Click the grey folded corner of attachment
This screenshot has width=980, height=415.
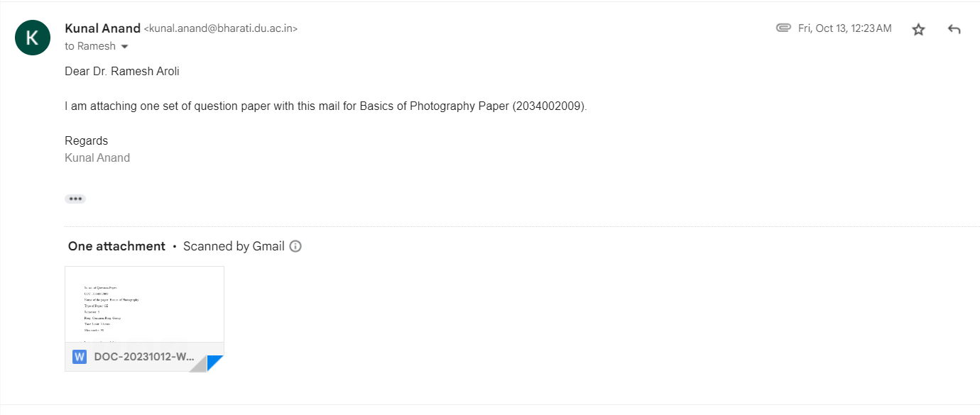click(199, 364)
